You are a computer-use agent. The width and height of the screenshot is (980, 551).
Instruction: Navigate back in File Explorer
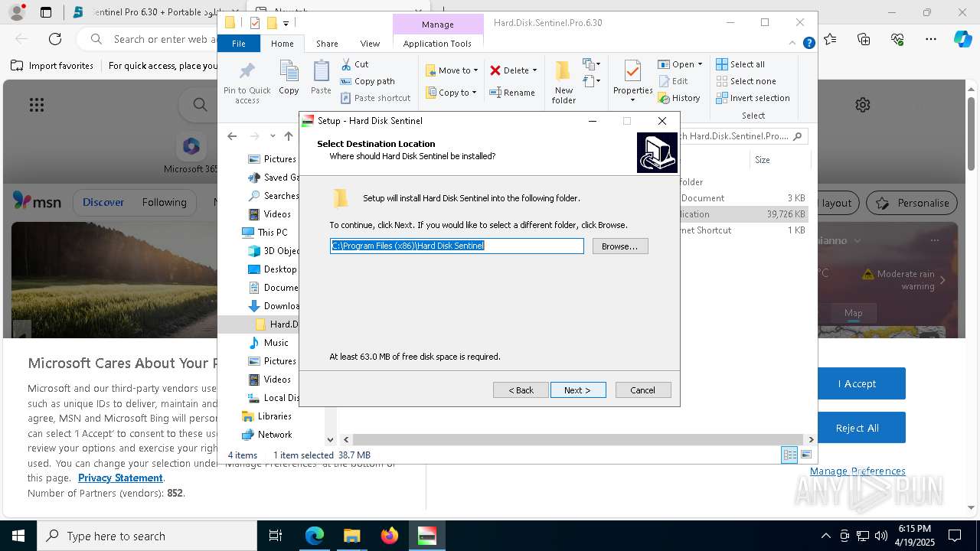click(x=232, y=136)
